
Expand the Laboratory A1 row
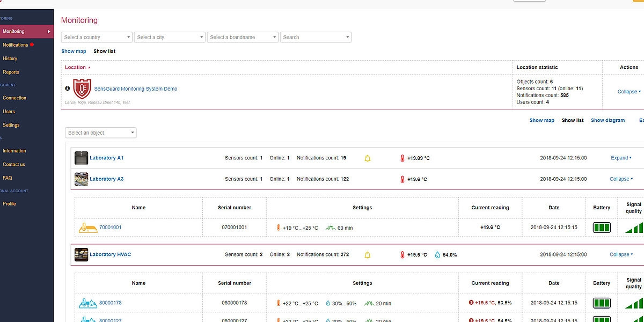click(x=621, y=158)
